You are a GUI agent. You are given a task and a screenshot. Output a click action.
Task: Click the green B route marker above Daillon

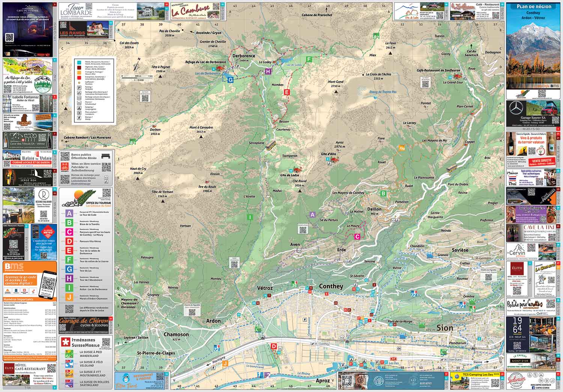(x=383, y=194)
